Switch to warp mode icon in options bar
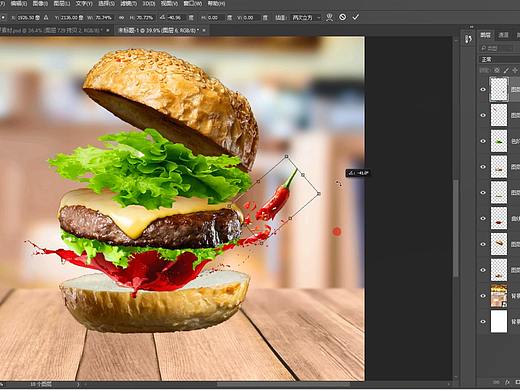This screenshot has width=520, height=390. click(x=329, y=17)
